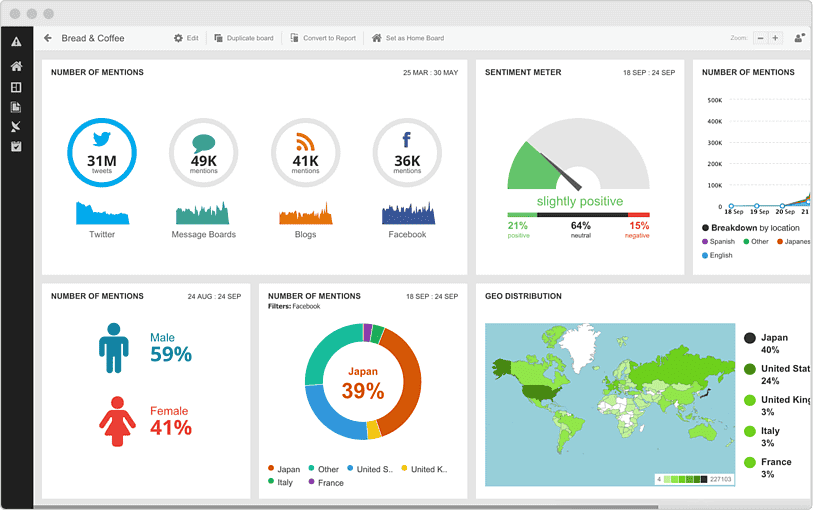The height and width of the screenshot is (510, 813).
Task: Click Set as Home Board
Action: click(x=408, y=38)
